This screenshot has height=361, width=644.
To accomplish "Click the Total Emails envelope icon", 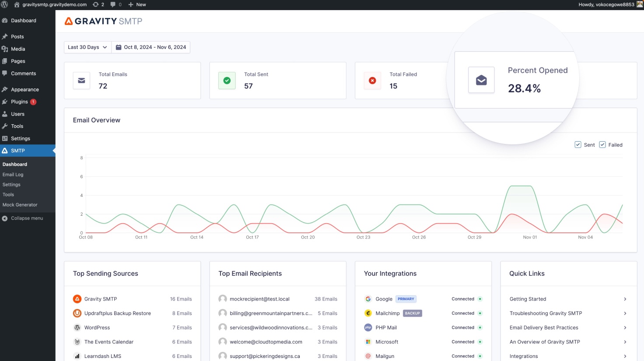I will click(81, 81).
